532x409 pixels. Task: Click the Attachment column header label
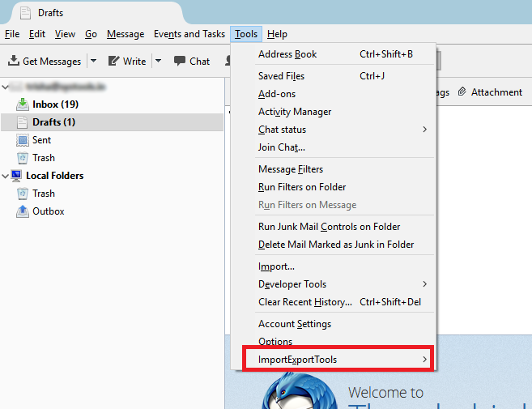pos(496,92)
